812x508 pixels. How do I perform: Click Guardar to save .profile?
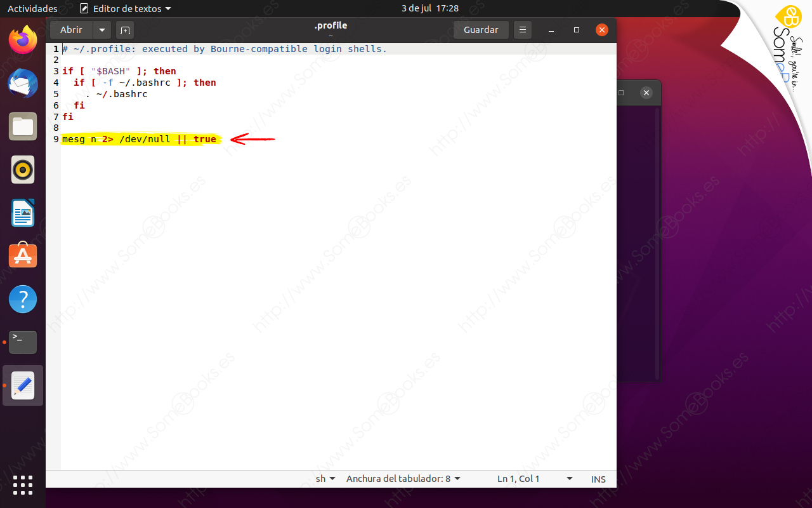point(481,30)
